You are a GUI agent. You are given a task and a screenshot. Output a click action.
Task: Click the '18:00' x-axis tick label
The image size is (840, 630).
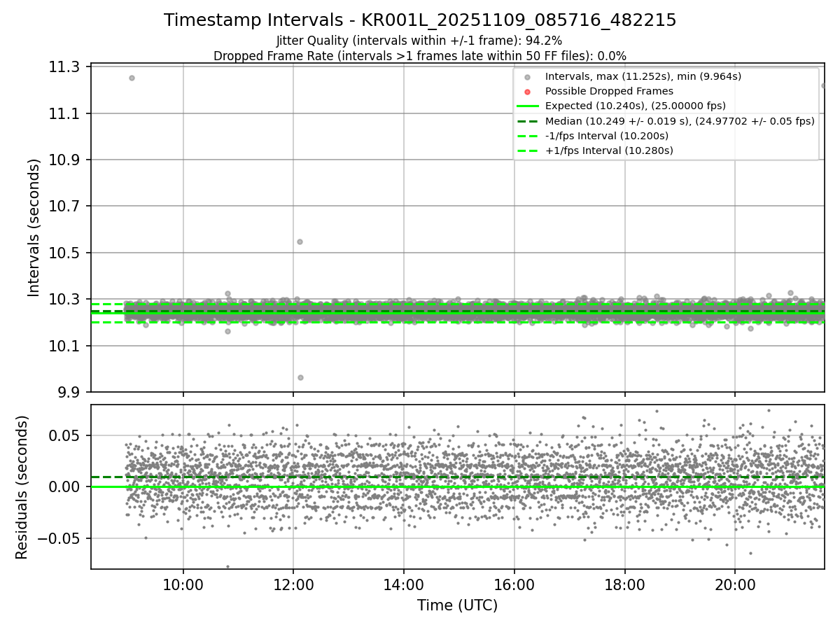pos(624,584)
